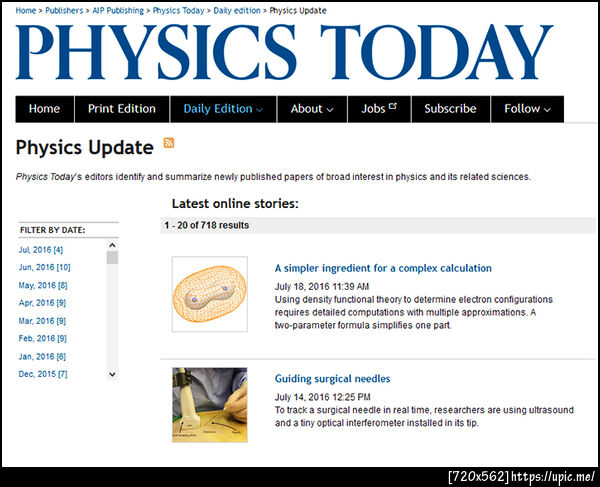Click the 'FILTER BY DATE:' label
Screen dimensions: 600x487
tap(52, 230)
